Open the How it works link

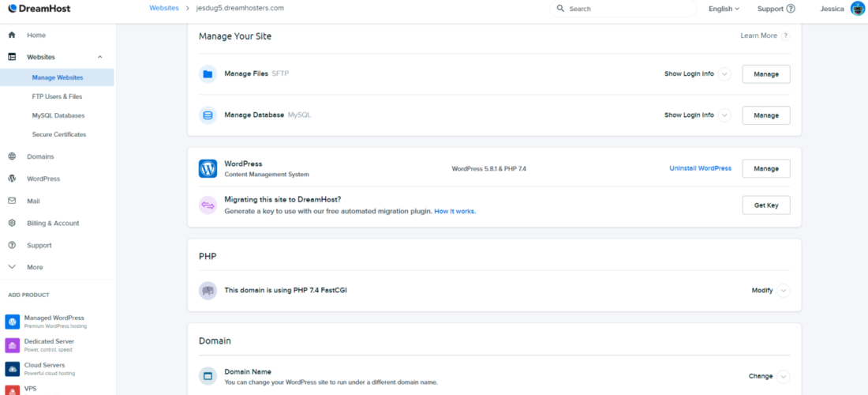point(455,211)
